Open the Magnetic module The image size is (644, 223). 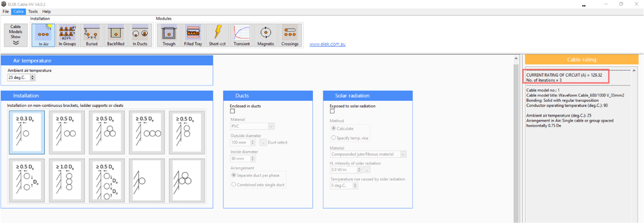click(266, 36)
